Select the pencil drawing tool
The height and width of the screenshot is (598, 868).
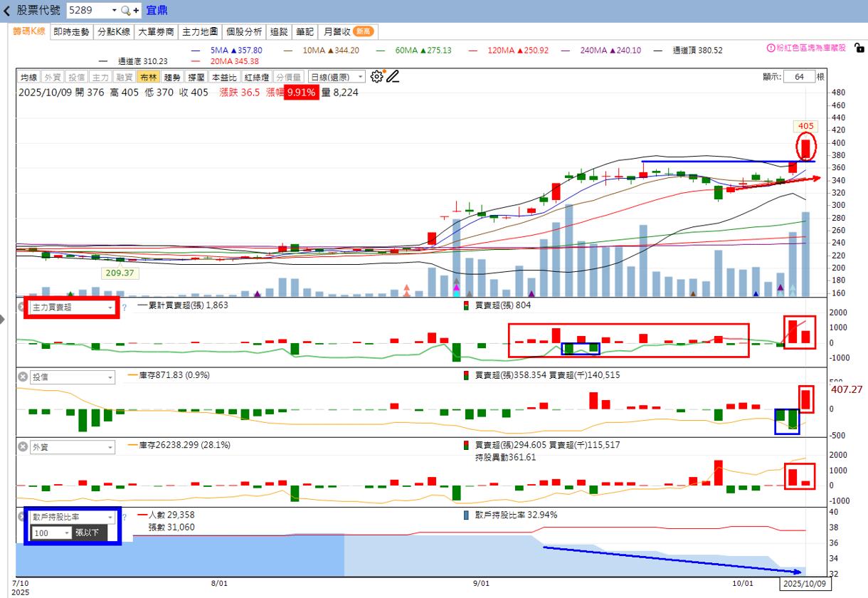[x=393, y=76]
